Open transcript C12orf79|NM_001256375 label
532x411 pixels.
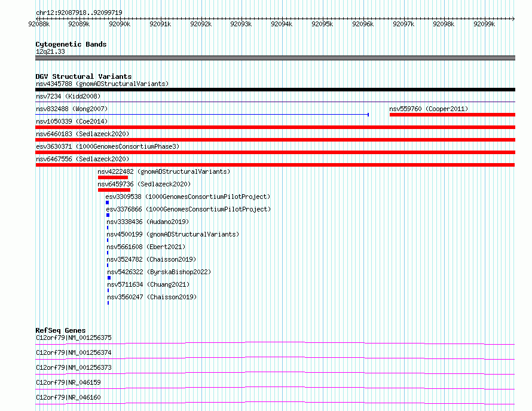(x=74, y=338)
